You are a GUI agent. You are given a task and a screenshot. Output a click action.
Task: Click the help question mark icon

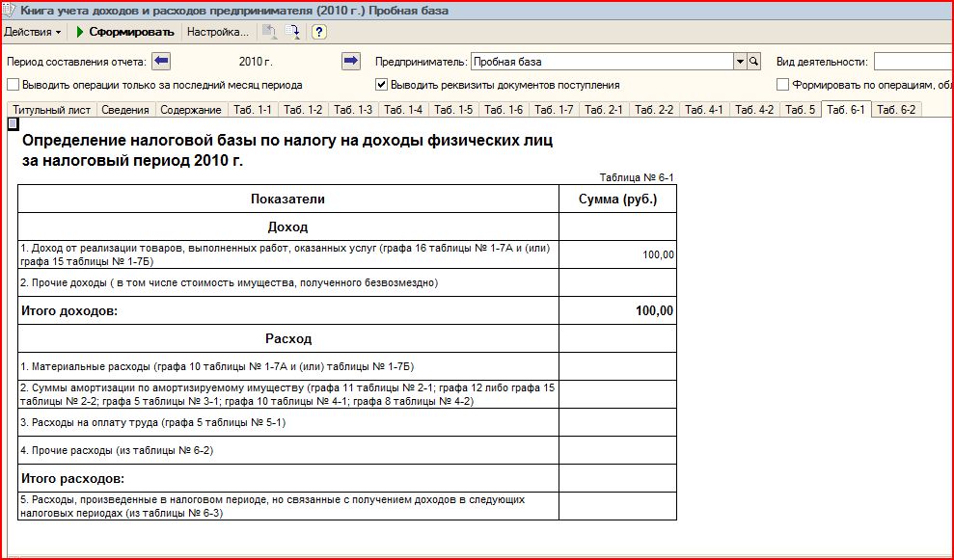[319, 32]
